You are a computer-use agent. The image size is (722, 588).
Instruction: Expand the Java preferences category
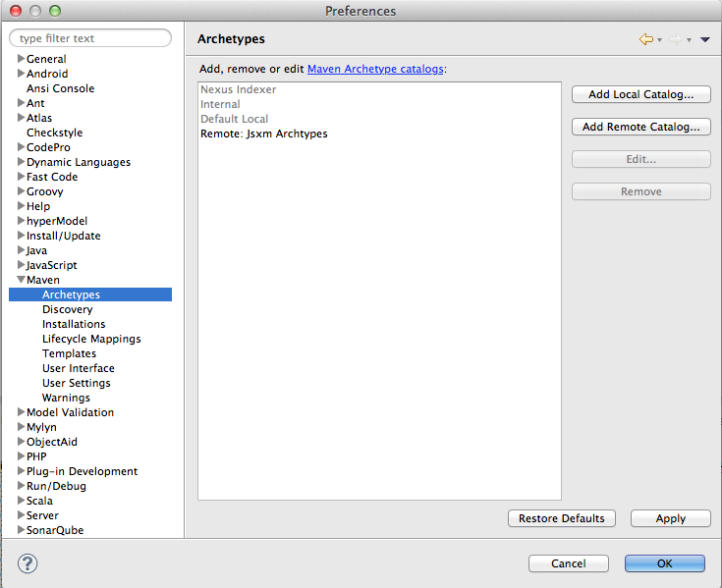21,250
